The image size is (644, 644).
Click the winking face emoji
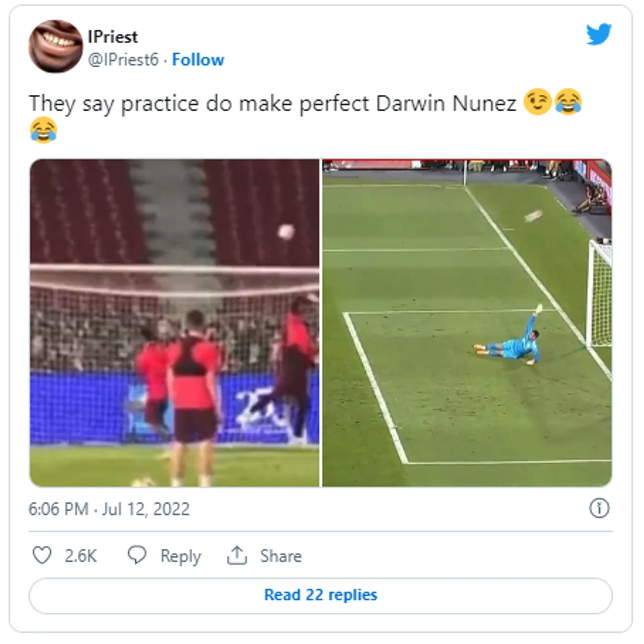(537, 102)
